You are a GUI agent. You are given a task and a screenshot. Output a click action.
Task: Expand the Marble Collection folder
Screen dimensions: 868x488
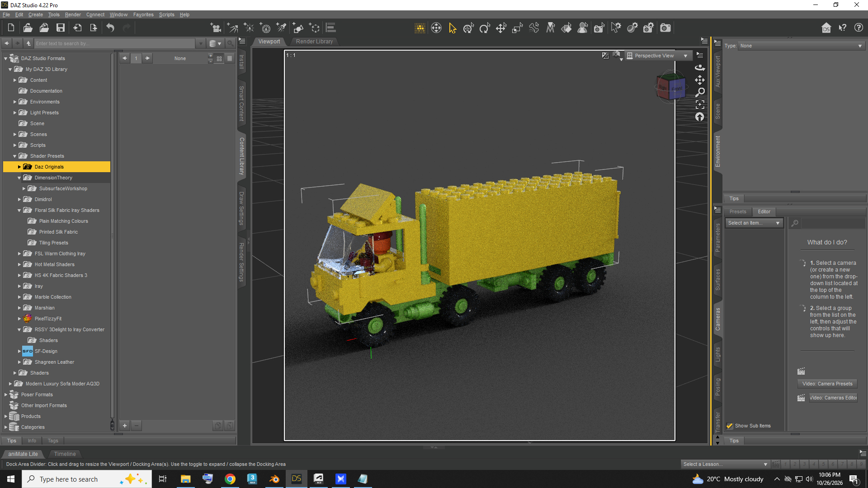coord(19,297)
